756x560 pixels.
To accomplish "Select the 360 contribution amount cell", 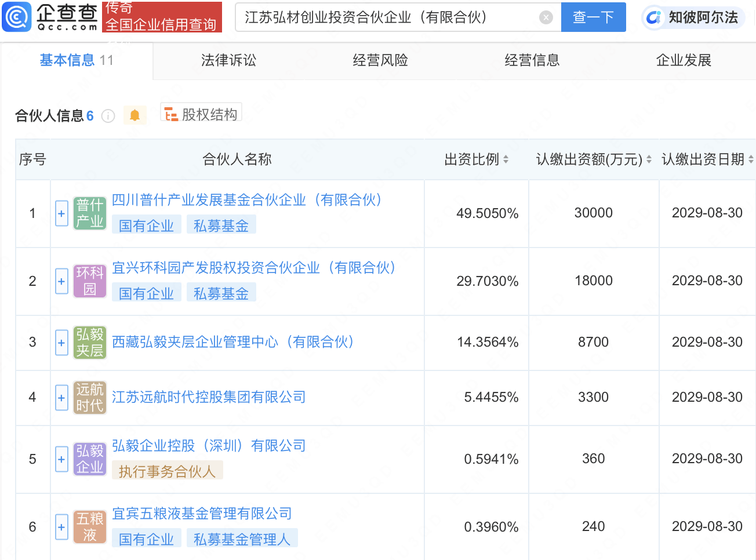I will [594, 459].
